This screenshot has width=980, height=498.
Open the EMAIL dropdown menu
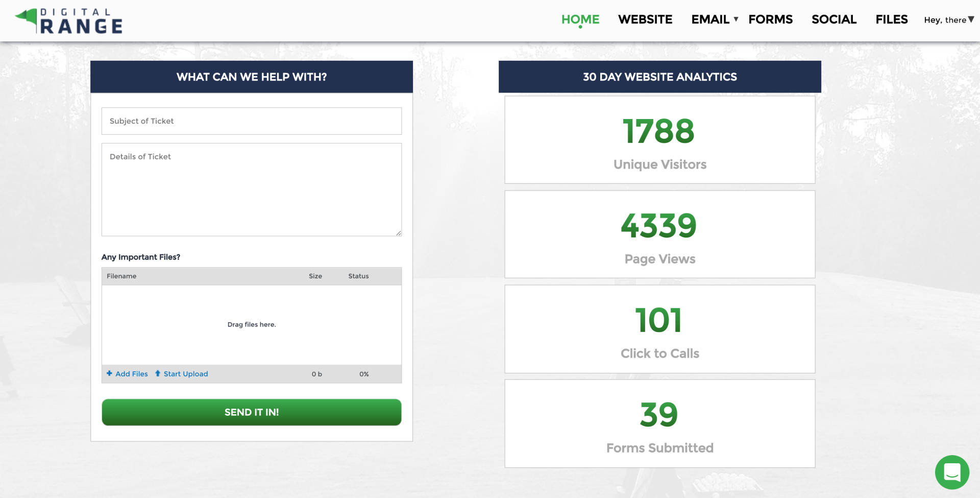point(710,19)
